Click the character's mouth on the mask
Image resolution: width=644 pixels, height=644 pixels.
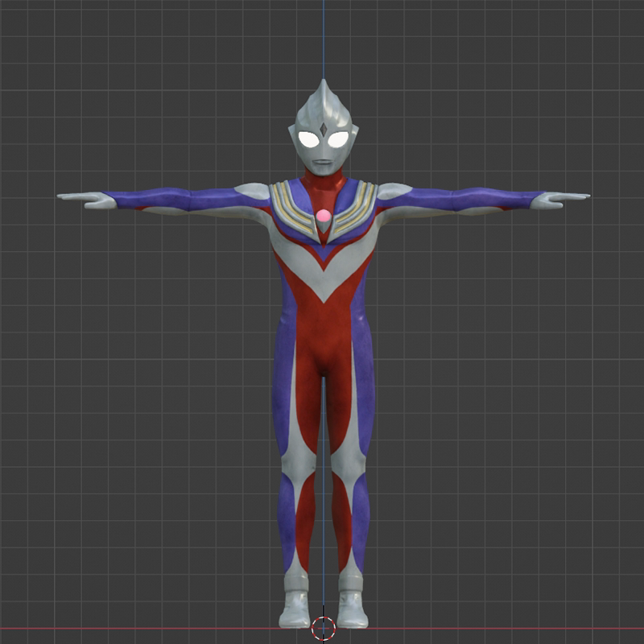point(324,162)
